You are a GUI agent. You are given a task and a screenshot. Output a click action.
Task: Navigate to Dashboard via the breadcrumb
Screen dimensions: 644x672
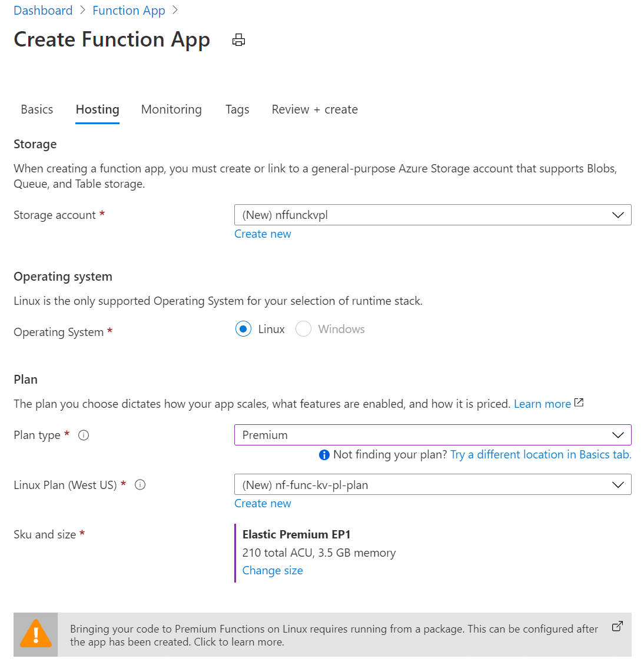point(43,10)
